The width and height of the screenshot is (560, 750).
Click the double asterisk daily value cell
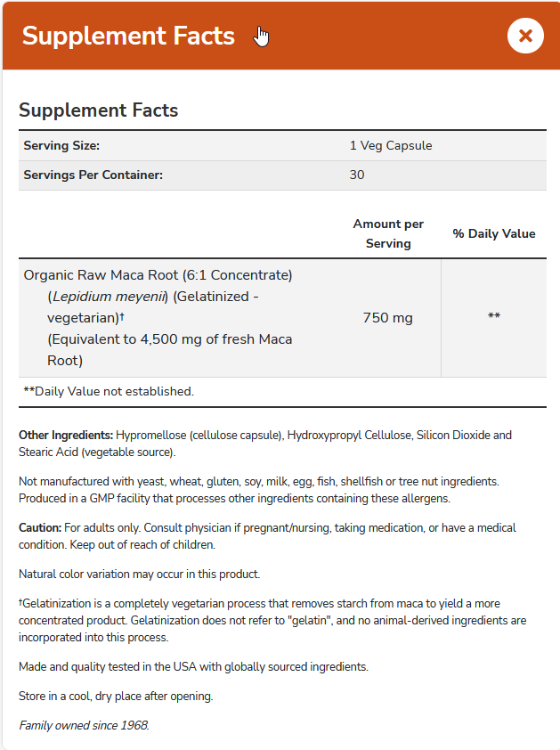[x=494, y=318]
